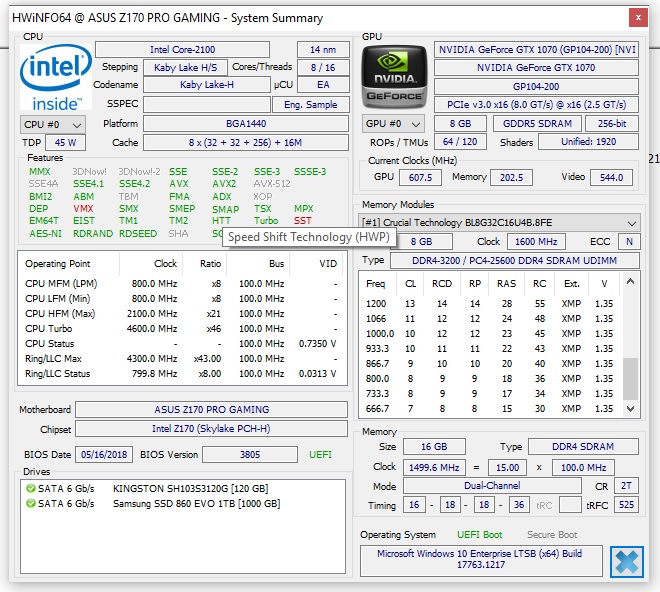The image size is (660, 592).
Task: Click the GP104-200 GPU chip field
Action: [536, 86]
